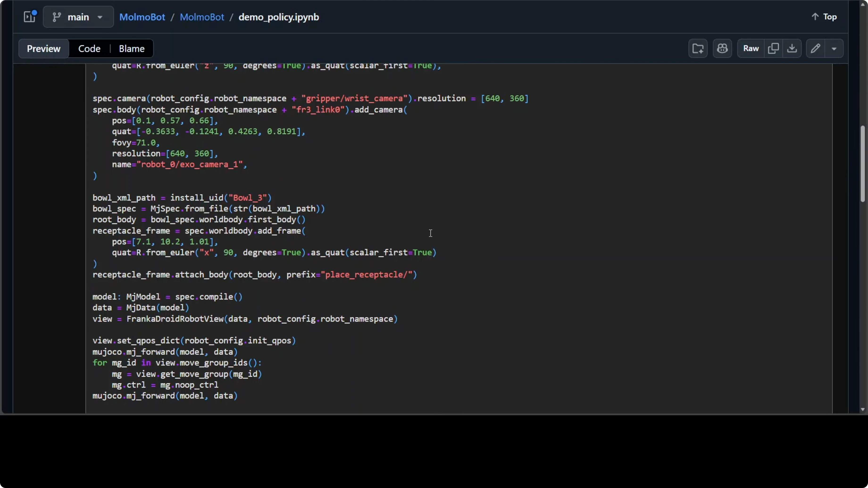The height and width of the screenshot is (488, 868).
Task: Expand the file tree side panel
Action: (30, 17)
